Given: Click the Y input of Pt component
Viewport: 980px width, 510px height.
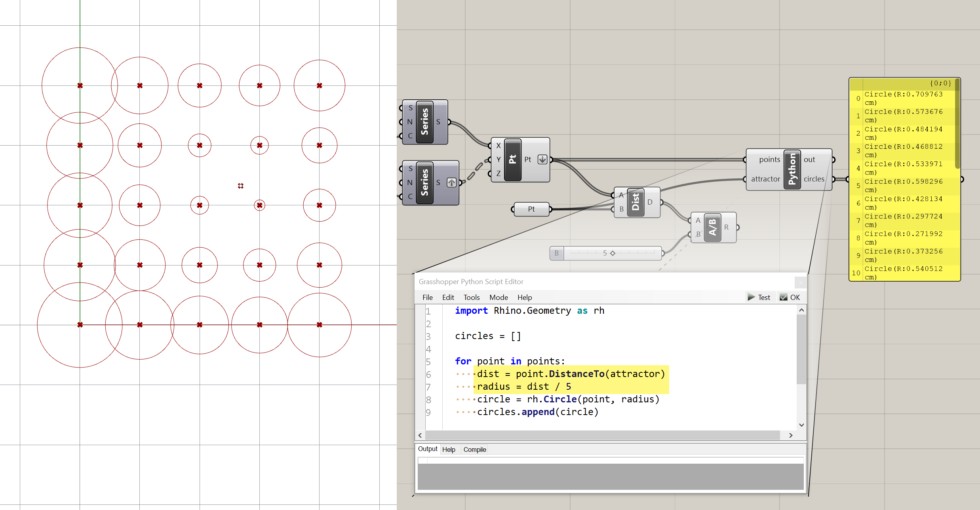Looking at the screenshot, I should coord(499,159).
